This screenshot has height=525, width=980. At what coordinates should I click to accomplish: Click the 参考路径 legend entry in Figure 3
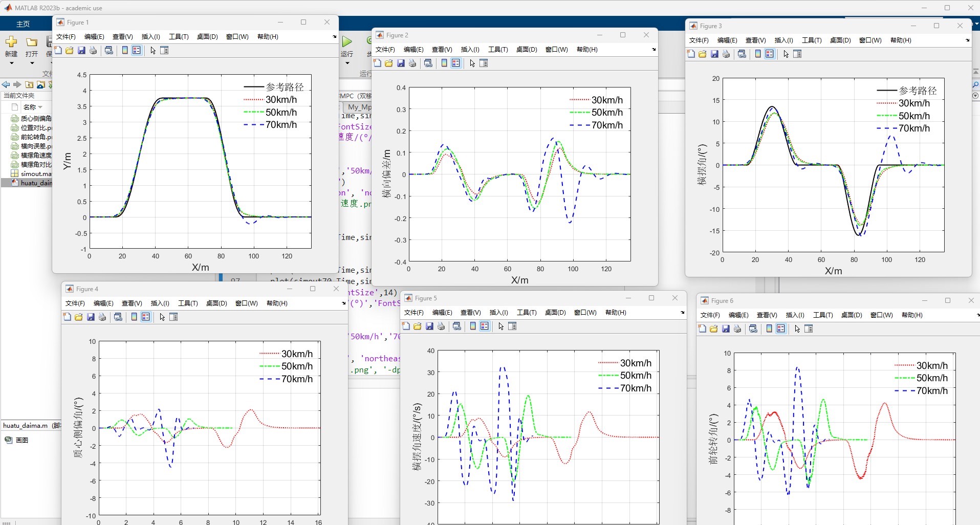(x=906, y=90)
